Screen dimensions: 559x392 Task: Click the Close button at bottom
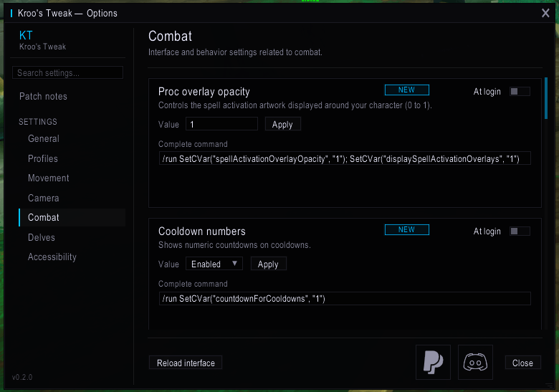[x=522, y=363]
